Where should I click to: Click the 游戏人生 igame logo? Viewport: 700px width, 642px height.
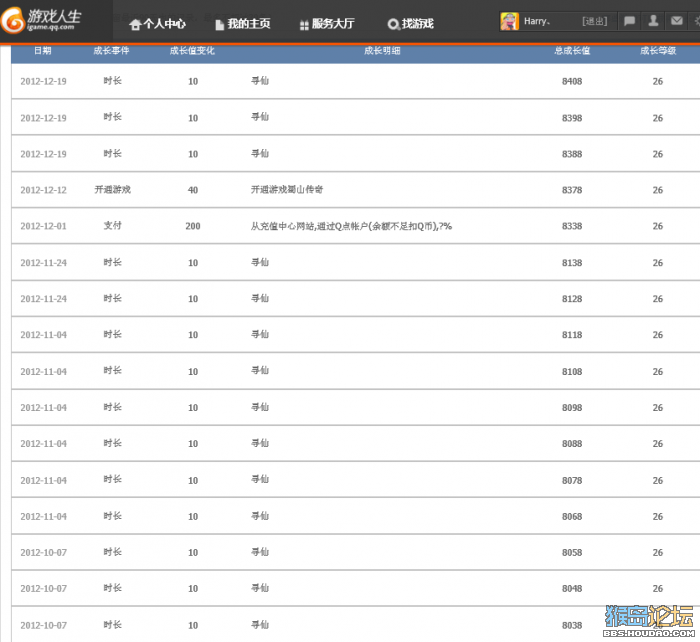pos(41,20)
